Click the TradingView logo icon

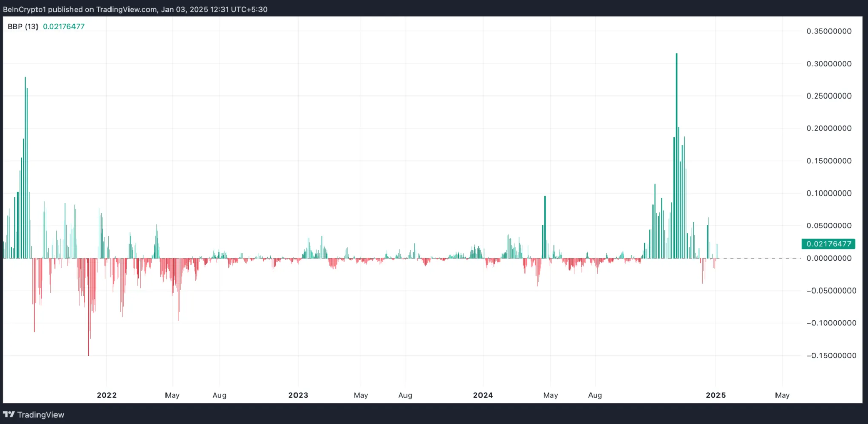(9, 414)
